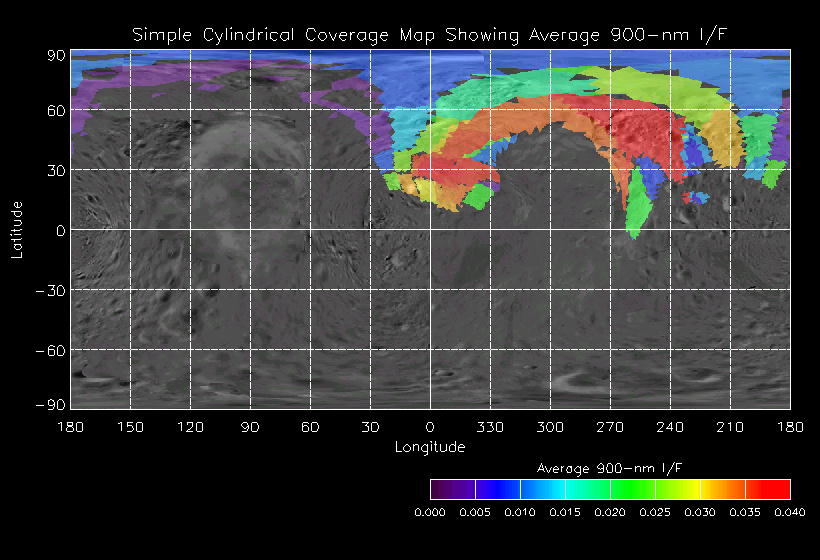Click latitude tick label 30

click(56, 170)
